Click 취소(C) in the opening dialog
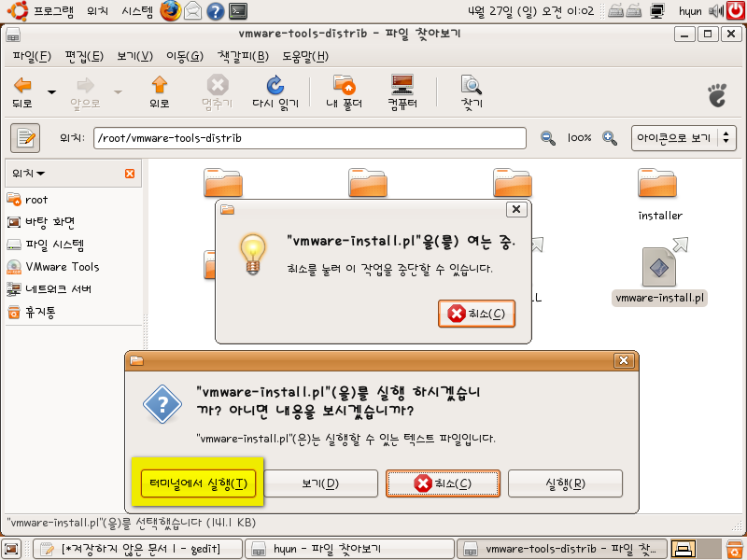This screenshot has width=747, height=560. pyautogui.click(x=476, y=314)
